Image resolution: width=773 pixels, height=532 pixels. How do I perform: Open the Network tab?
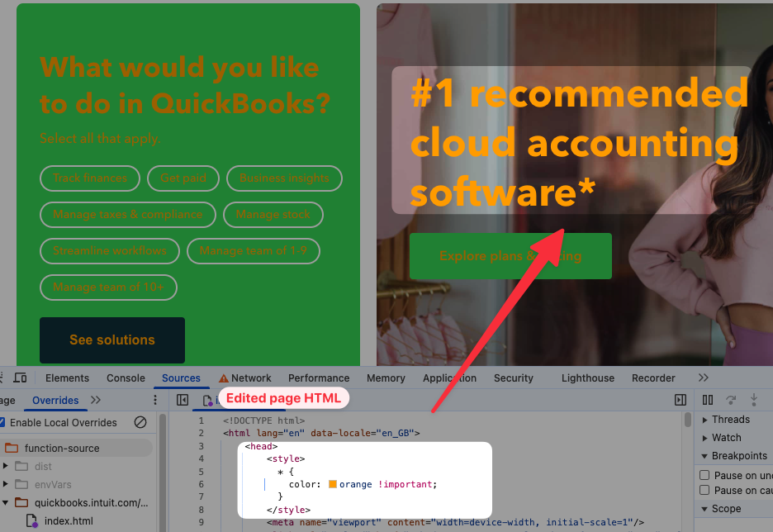(245, 378)
